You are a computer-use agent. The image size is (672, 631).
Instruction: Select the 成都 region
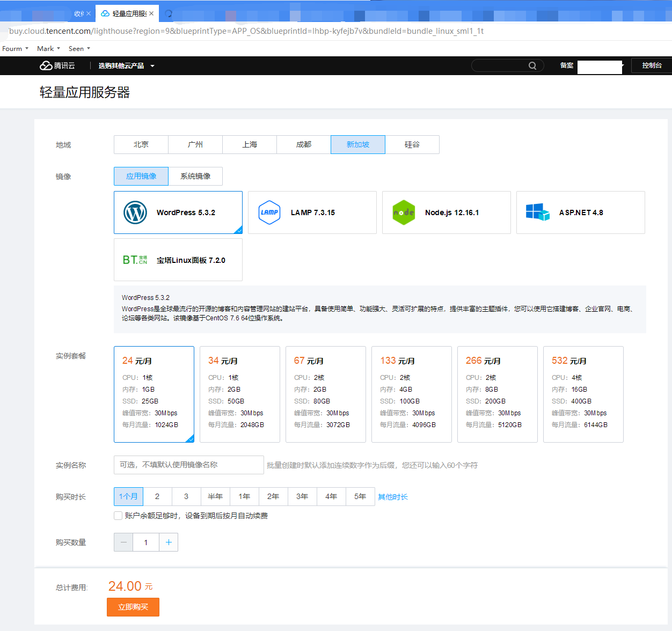pyautogui.click(x=304, y=144)
